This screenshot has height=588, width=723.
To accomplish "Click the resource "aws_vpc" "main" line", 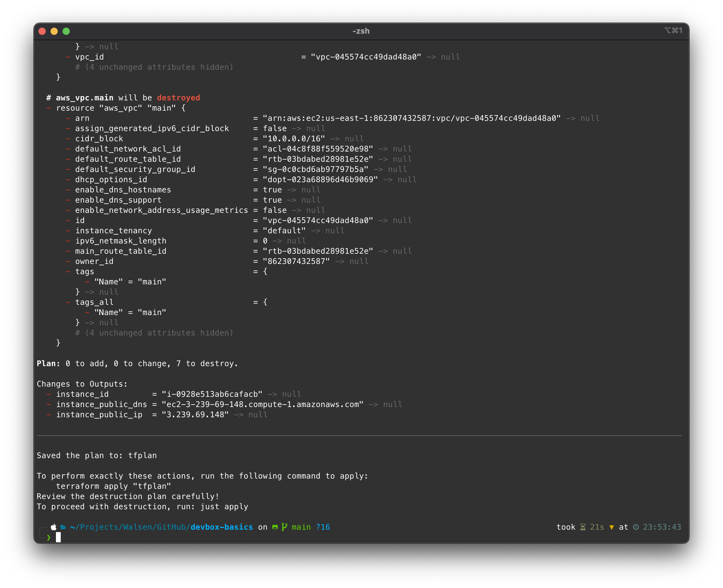I will point(121,108).
